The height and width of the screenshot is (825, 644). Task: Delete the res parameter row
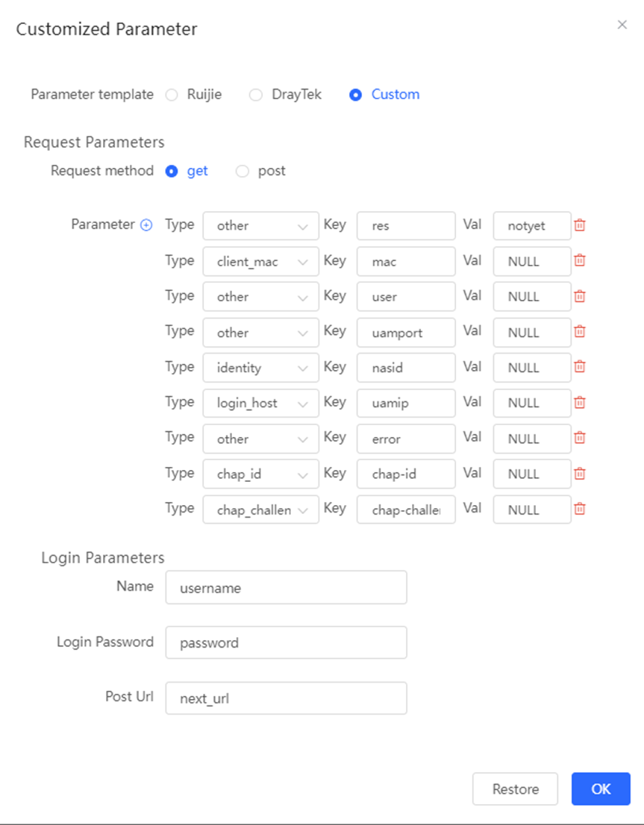point(580,225)
